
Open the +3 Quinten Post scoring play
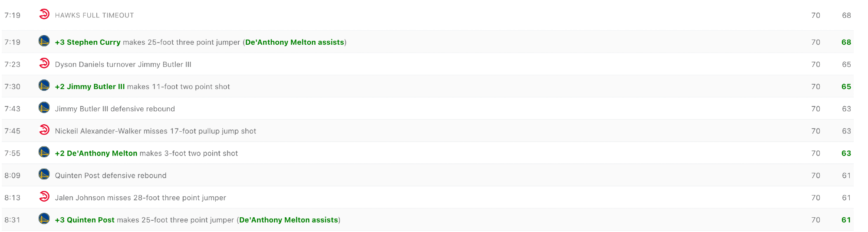point(85,220)
